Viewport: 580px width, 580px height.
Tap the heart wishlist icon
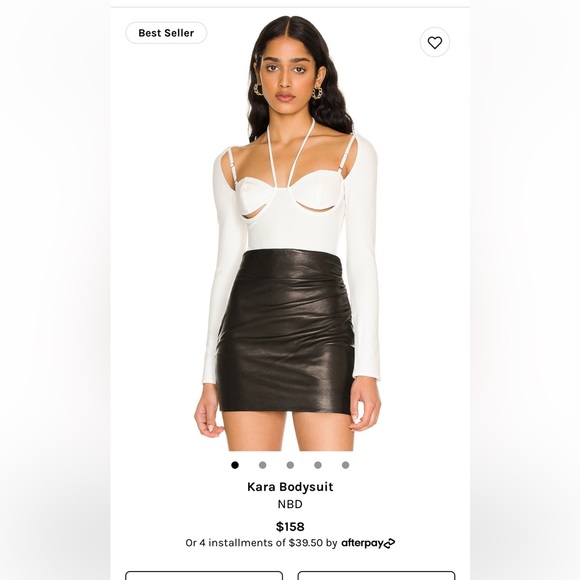point(435,42)
